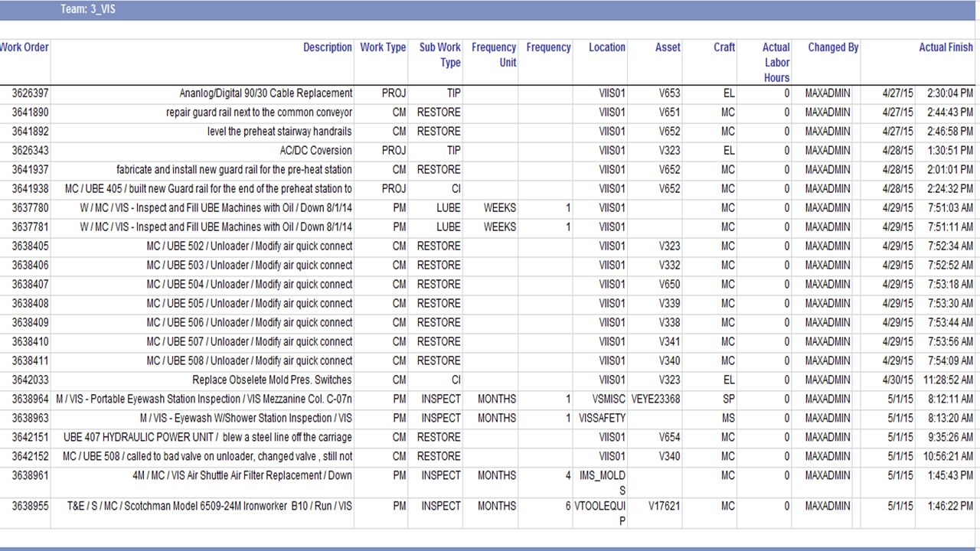Click '4M / MC / VIS Air Shuttle' description
Screen dimensions: 980x551
coord(243,476)
